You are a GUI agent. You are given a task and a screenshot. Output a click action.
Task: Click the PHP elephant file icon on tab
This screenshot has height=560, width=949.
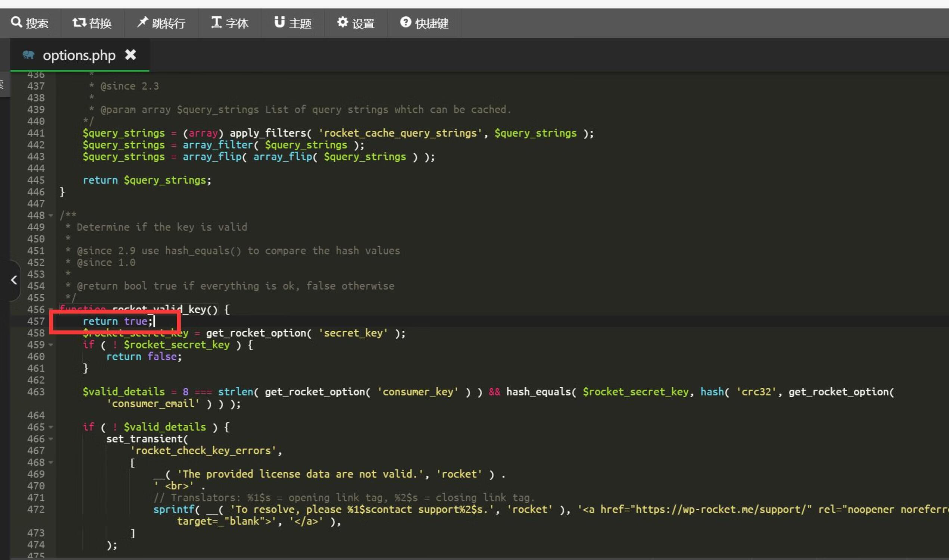(29, 55)
